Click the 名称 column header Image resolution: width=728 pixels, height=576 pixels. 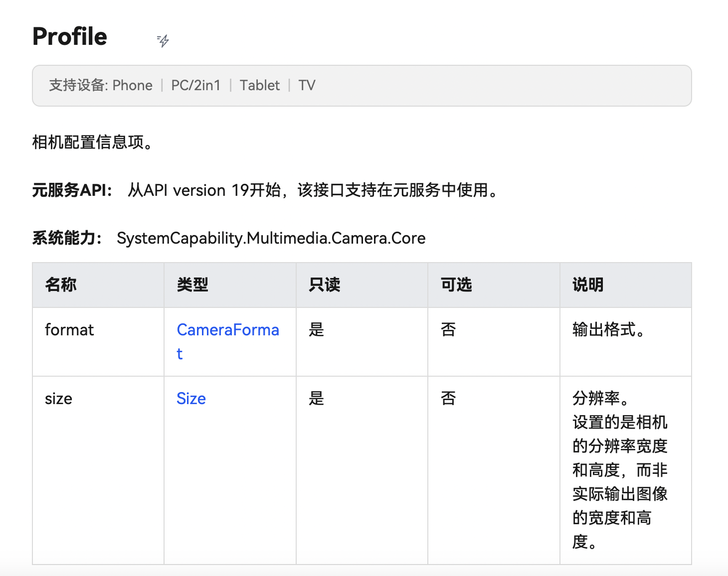(61, 285)
